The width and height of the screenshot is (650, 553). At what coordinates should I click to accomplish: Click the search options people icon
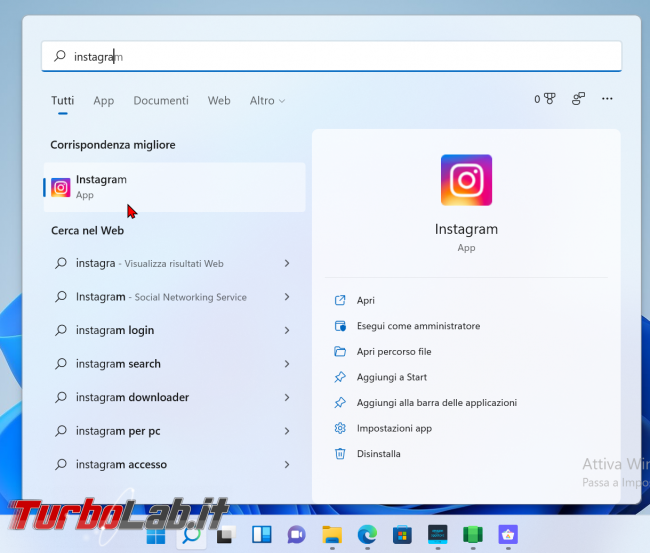pos(578,99)
